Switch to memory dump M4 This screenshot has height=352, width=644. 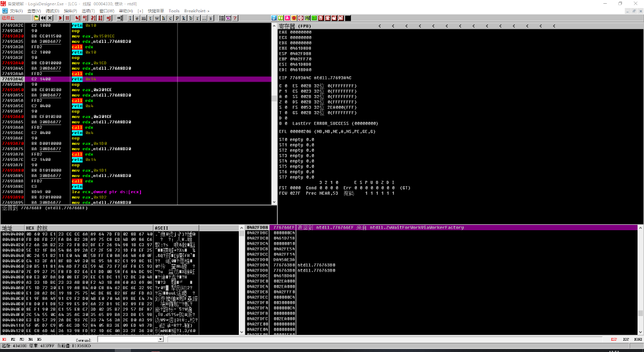click(31, 339)
